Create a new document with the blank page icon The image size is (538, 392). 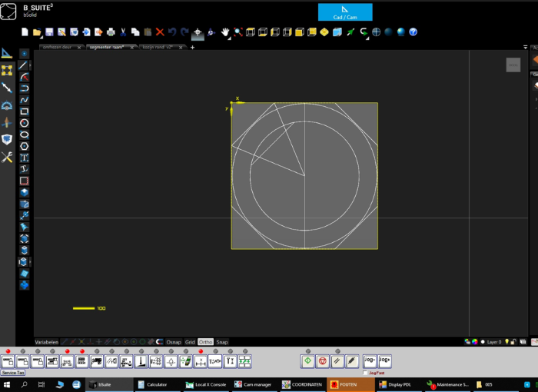pos(25,32)
